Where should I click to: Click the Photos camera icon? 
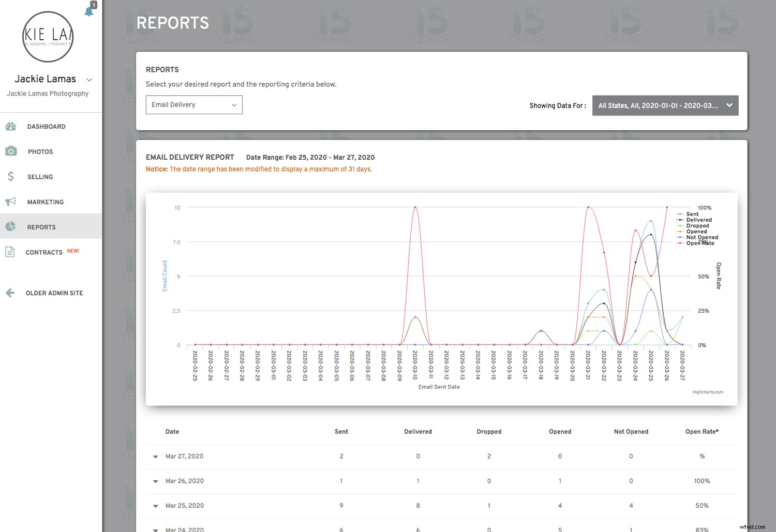[10, 151]
